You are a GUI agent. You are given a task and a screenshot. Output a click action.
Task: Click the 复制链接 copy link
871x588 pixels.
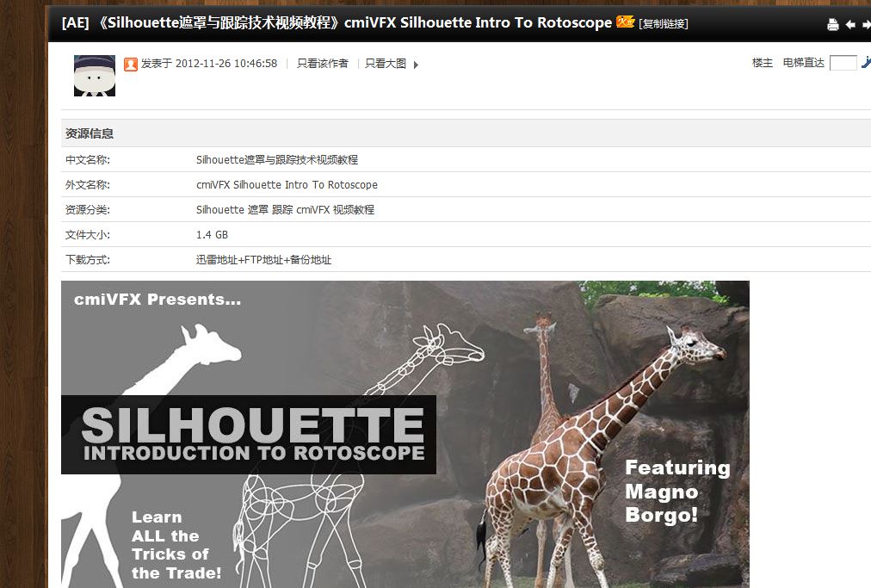tap(664, 24)
